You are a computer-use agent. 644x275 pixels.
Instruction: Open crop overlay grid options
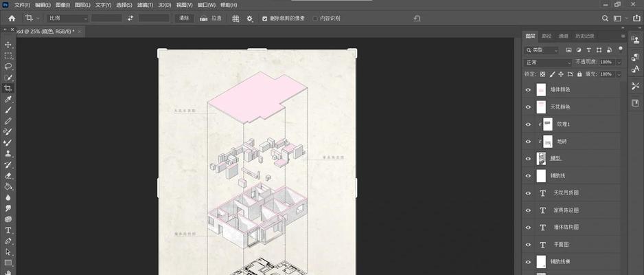(x=235, y=19)
